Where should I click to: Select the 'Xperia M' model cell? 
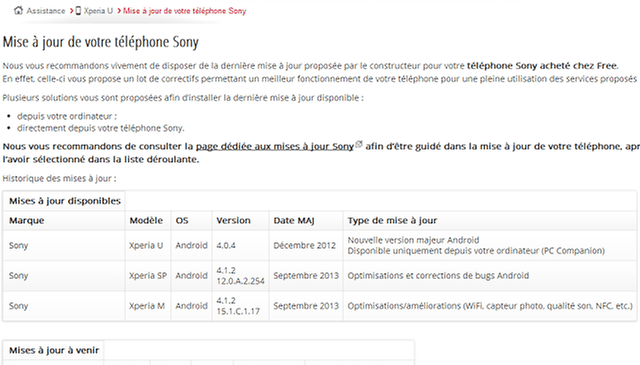click(147, 306)
